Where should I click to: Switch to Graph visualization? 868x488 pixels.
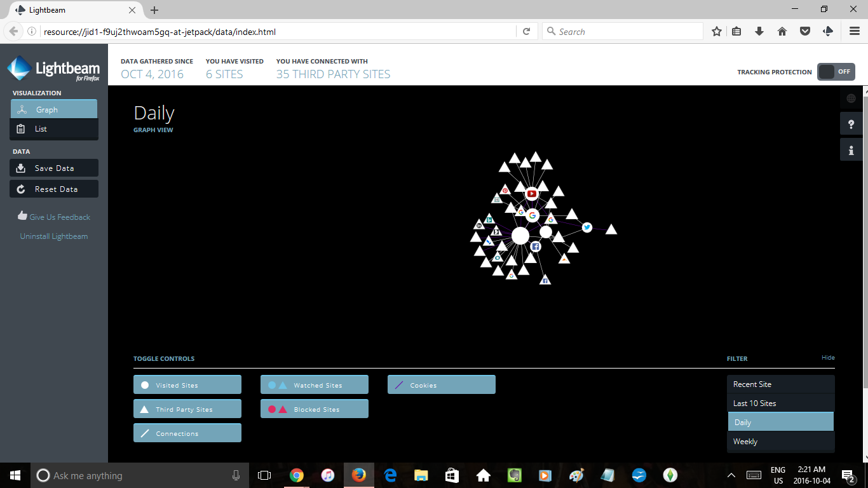[54, 109]
